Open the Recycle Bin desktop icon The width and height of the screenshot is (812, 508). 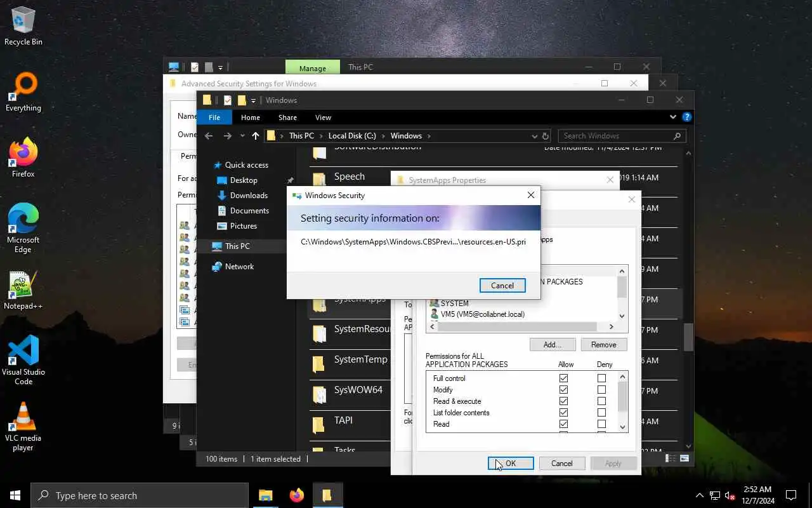pos(23,27)
